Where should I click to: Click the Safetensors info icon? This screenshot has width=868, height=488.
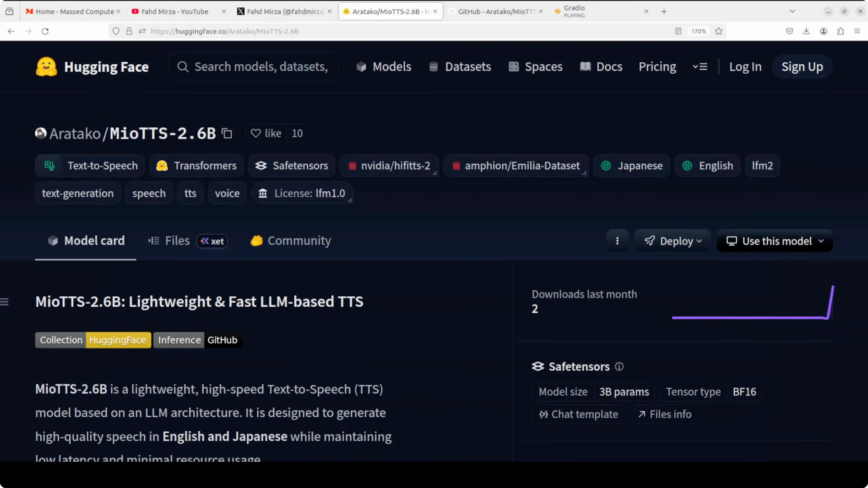click(619, 366)
